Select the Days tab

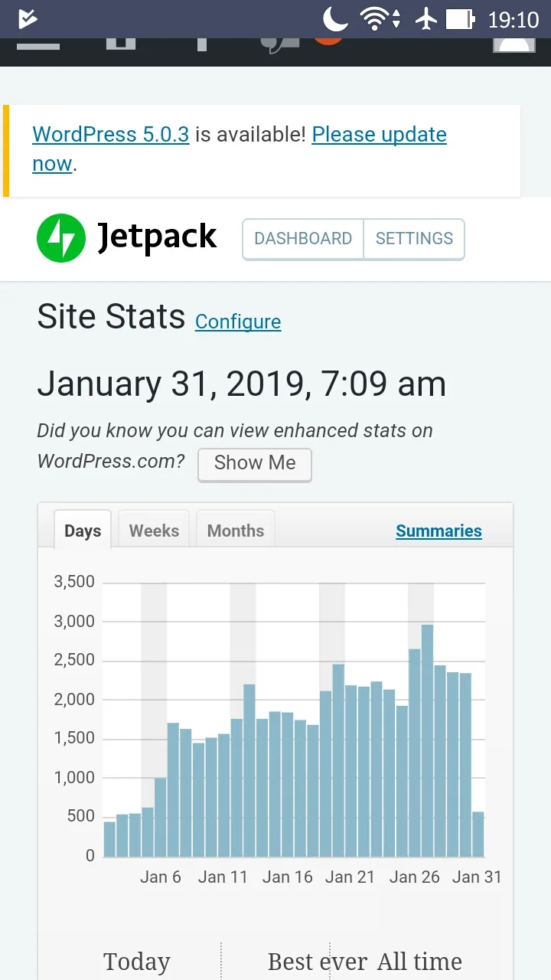tap(83, 530)
